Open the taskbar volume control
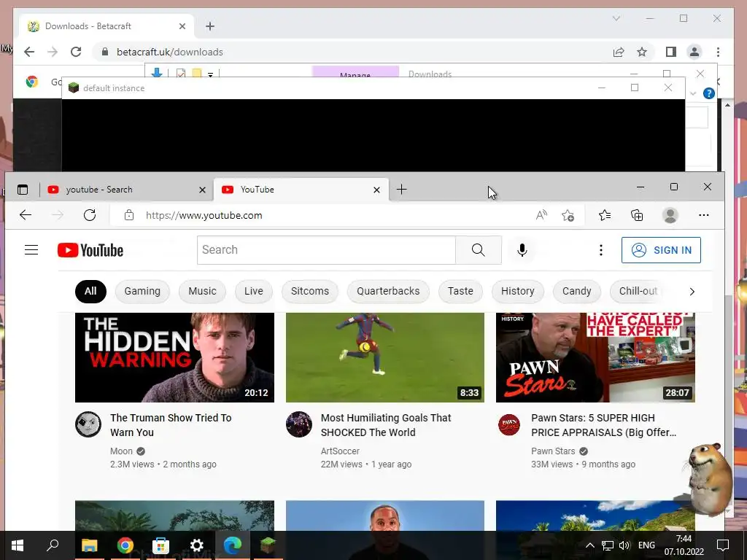Viewport: 747px width, 560px height. click(x=624, y=545)
